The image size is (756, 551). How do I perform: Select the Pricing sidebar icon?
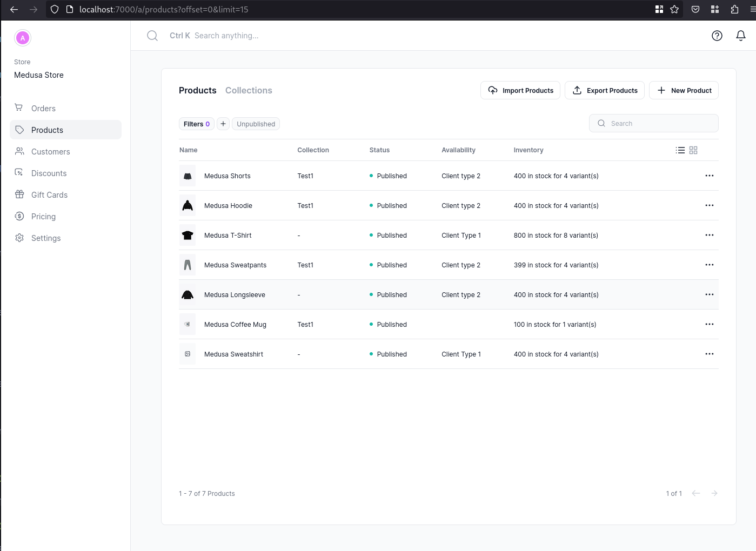click(x=19, y=216)
